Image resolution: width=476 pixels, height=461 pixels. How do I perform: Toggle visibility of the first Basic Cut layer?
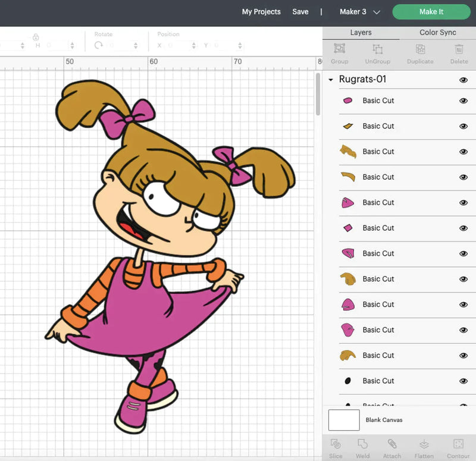(x=464, y=101)
